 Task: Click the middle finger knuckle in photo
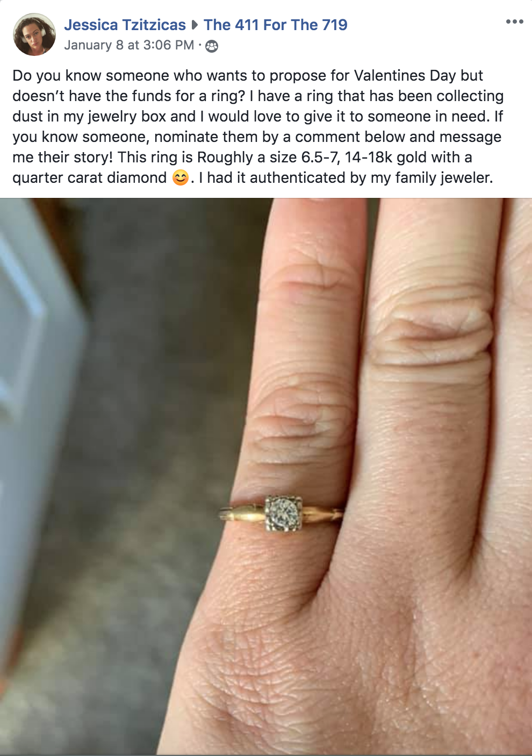point(430,333)
